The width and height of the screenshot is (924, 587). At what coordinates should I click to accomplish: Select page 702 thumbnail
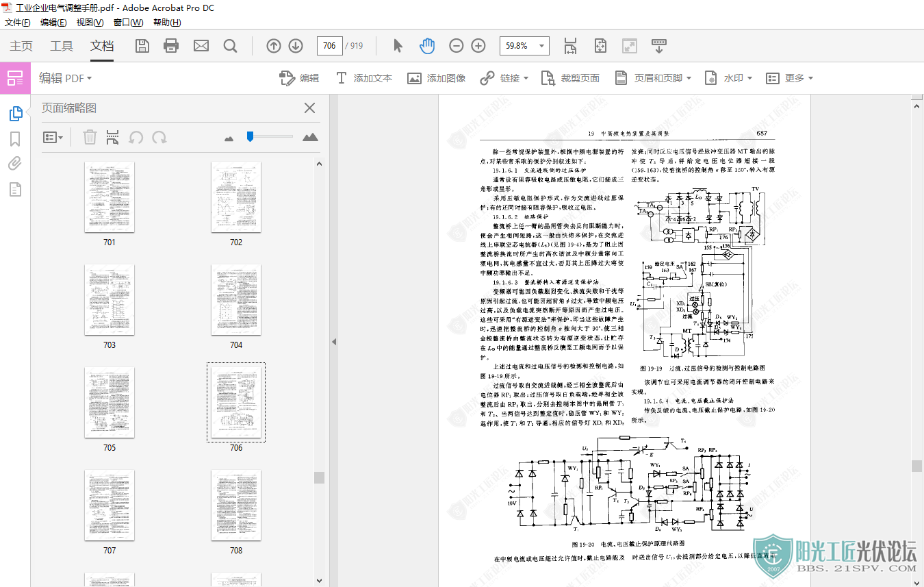(x=236, y=197)
